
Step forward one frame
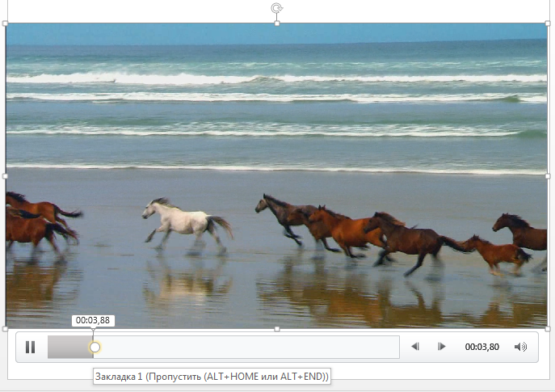click(x=441, y=347)
